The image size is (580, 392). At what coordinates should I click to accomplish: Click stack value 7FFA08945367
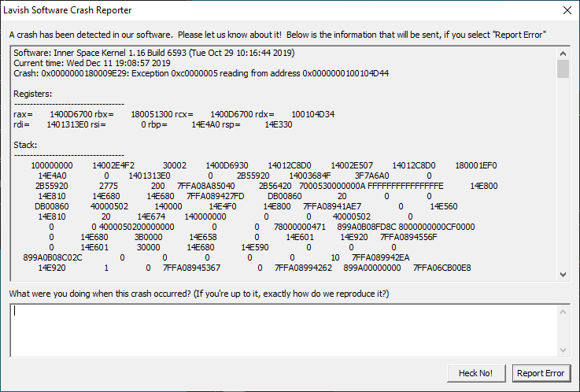191,268
